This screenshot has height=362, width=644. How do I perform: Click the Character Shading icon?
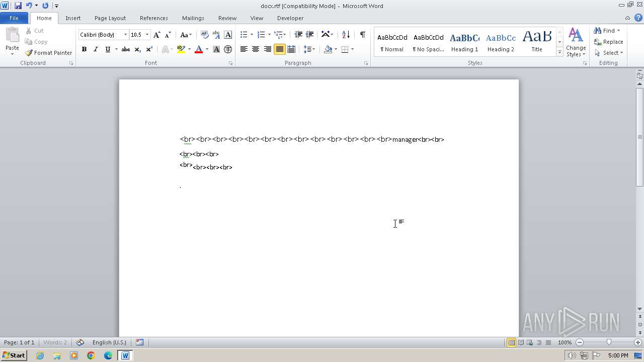pyautogui.click(x=216, y=49)
